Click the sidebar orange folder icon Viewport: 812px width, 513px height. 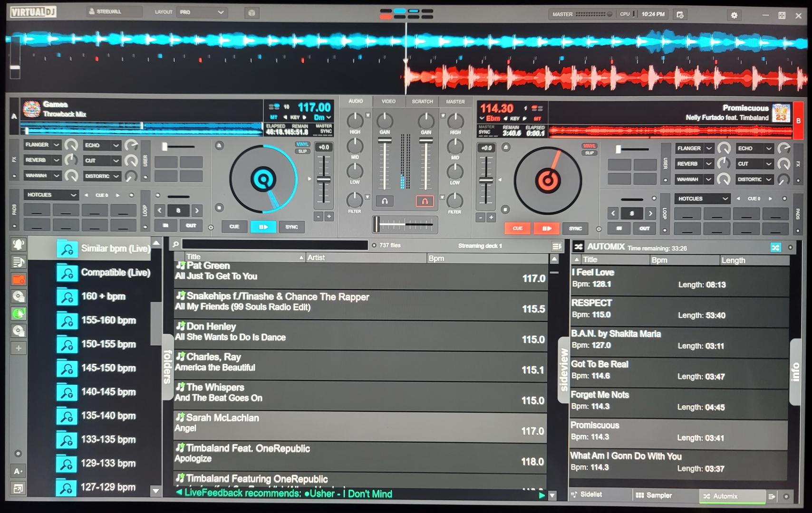click(19, 279)
